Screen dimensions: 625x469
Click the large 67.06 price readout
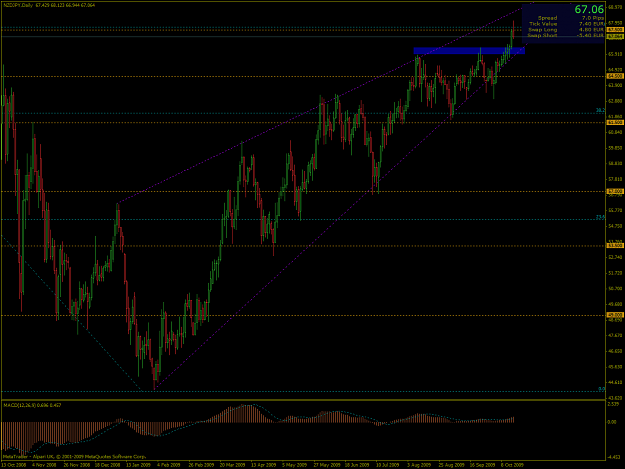(x=589, y=10)
